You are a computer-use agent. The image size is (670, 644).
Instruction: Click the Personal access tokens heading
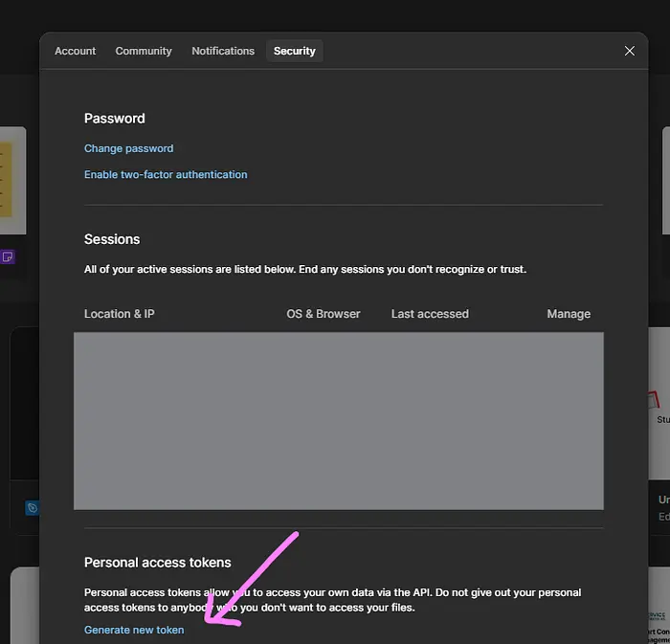[158, 563]
